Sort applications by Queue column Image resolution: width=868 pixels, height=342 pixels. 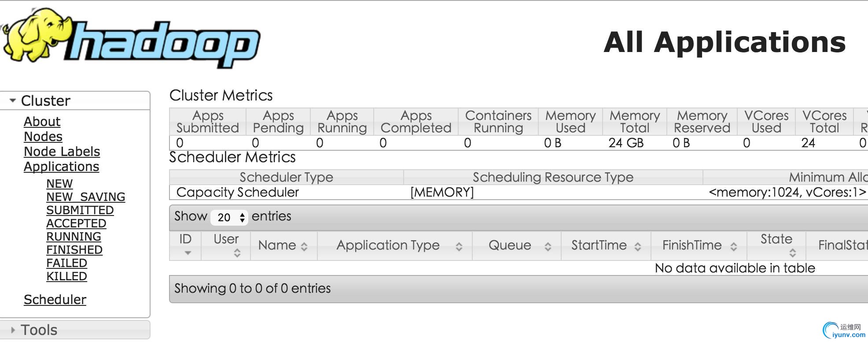coord(548,246)
